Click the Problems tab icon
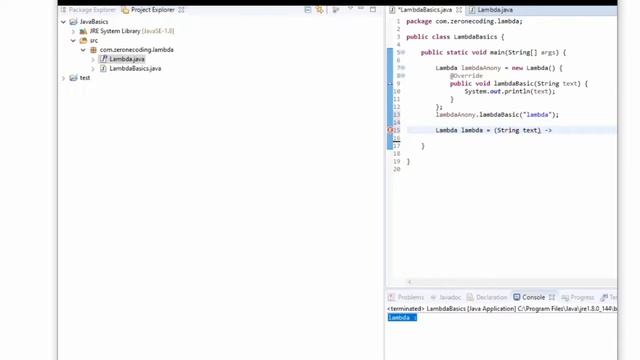 point(391,297)
